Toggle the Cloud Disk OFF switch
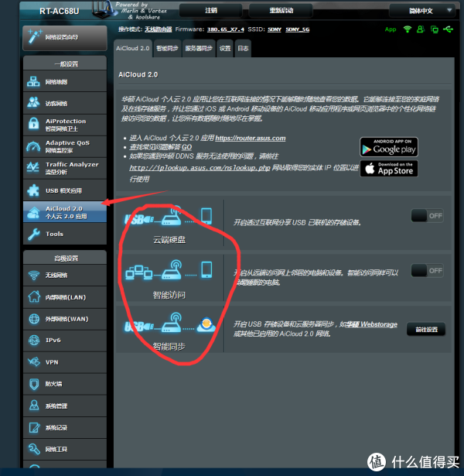Viewport: 464px width, 476px height. 427,216
